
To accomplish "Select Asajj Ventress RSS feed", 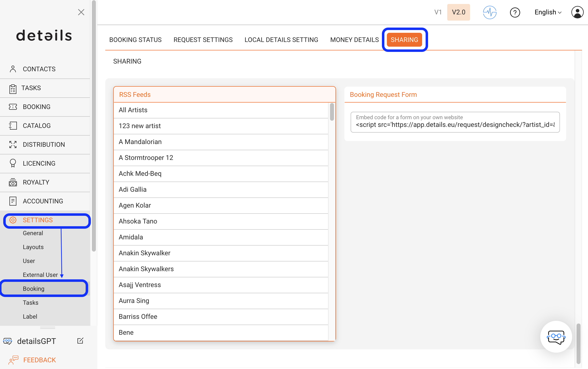I will pyautogui.click(x=221, y=285).
